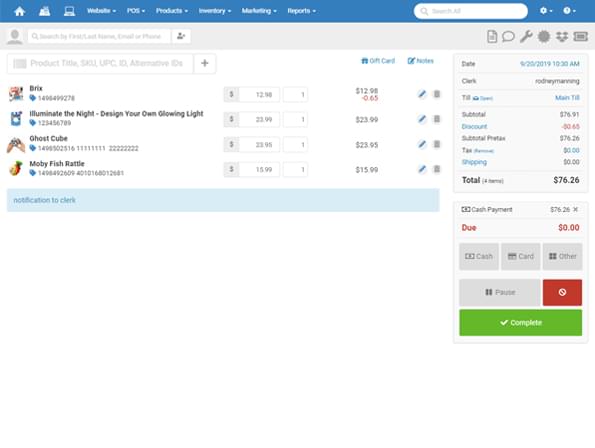Viewport: 595px width, 448px height.
Task: Edit the Illuminate the Night price field
Action: (259, 119)
